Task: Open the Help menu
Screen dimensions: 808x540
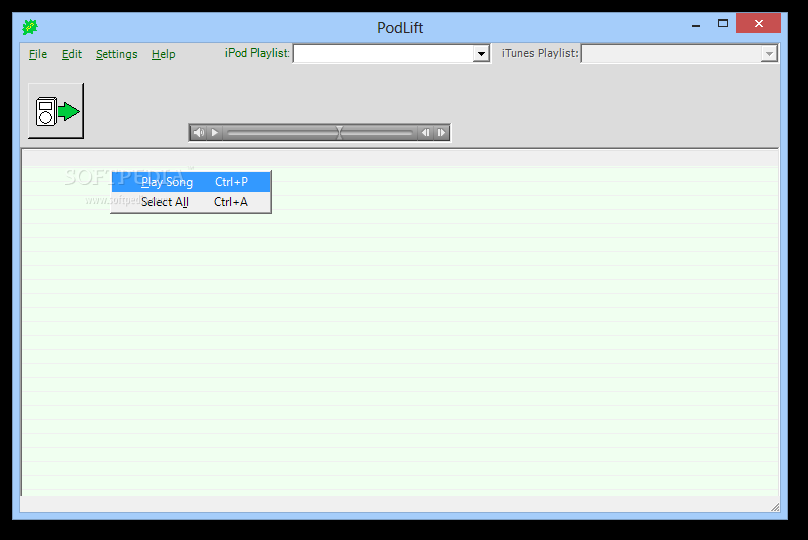Action: tap(164, 54)
